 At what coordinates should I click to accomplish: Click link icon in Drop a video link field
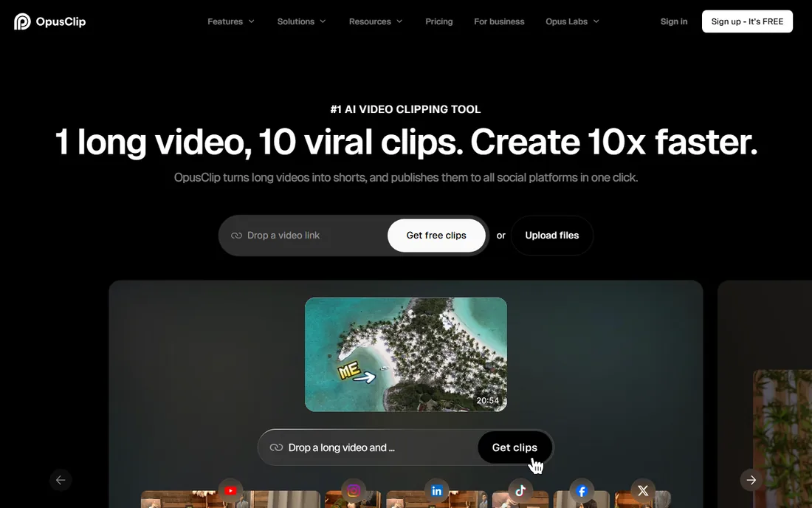pyautogui.click(x=237, y=236)
